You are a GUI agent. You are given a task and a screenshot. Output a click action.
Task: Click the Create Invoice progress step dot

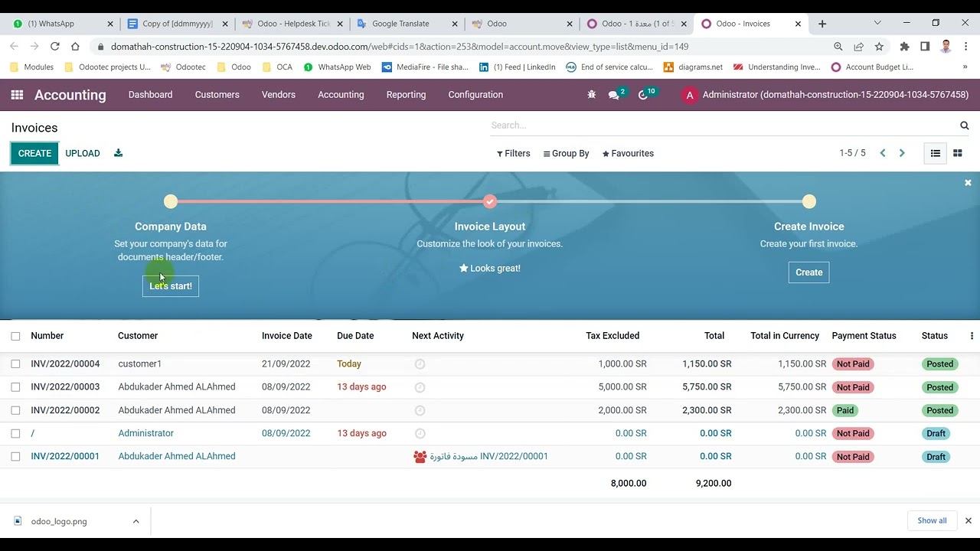tap(809, 201)
